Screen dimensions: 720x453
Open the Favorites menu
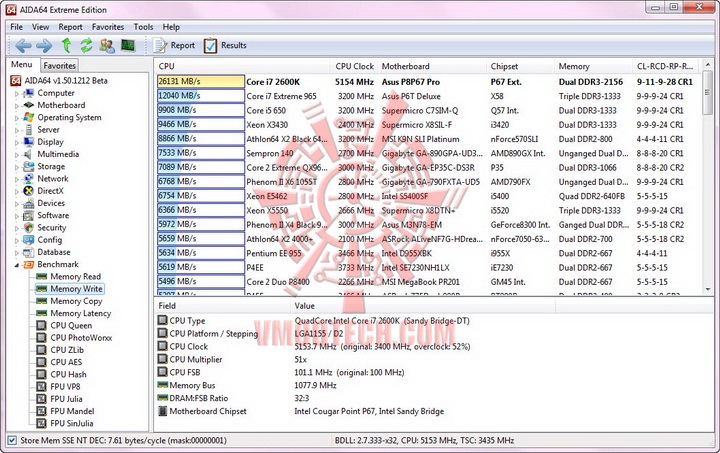(x=108, y=27)
